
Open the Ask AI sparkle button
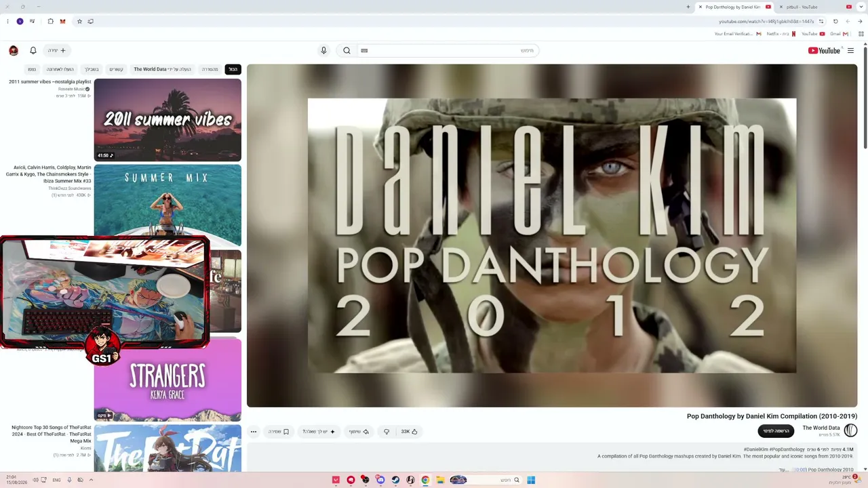pos(319,431)
